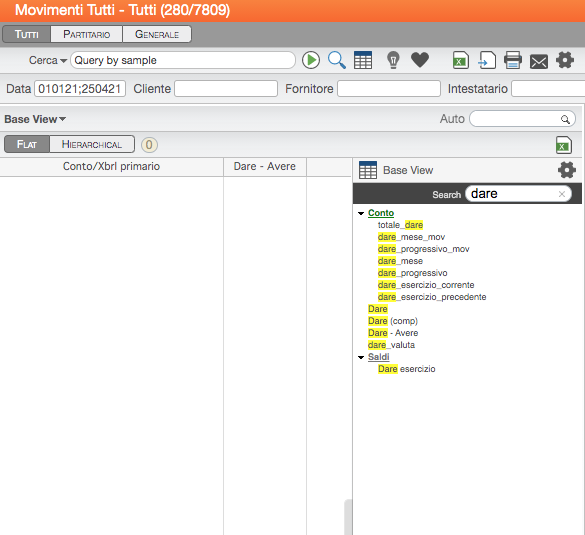Switch to the Generale tab
This screenshot has width=585, height=535.
157,34
